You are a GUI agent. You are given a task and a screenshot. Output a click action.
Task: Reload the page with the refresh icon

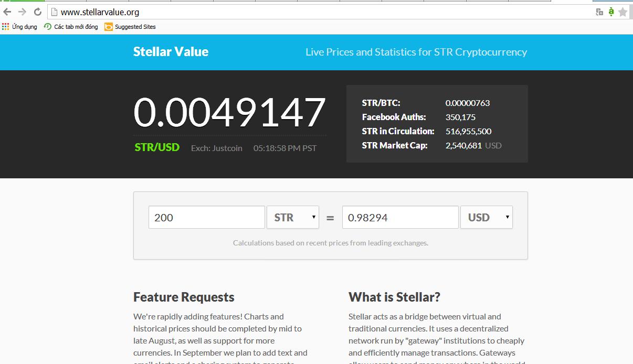(37, 12)
